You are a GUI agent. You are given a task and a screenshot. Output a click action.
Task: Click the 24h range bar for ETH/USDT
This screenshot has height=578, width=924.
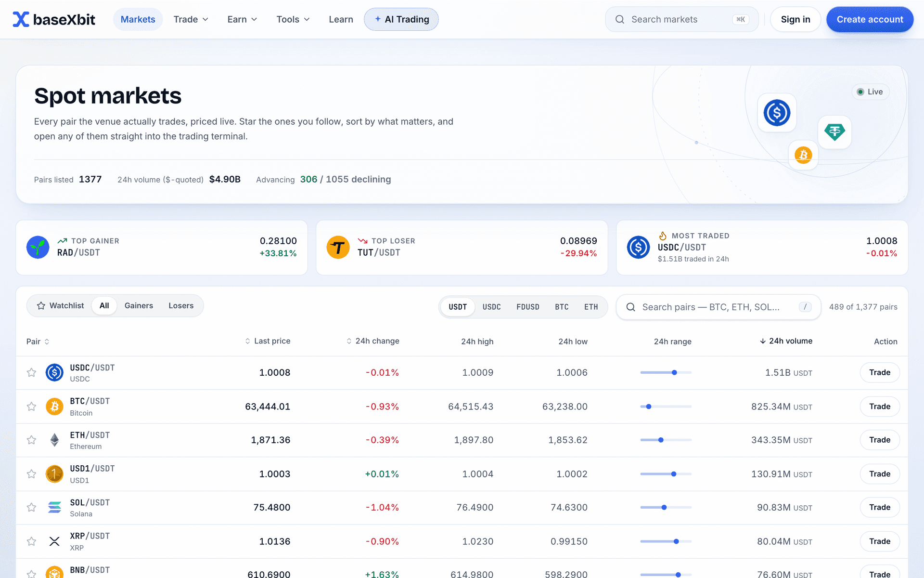coord(666,440)
